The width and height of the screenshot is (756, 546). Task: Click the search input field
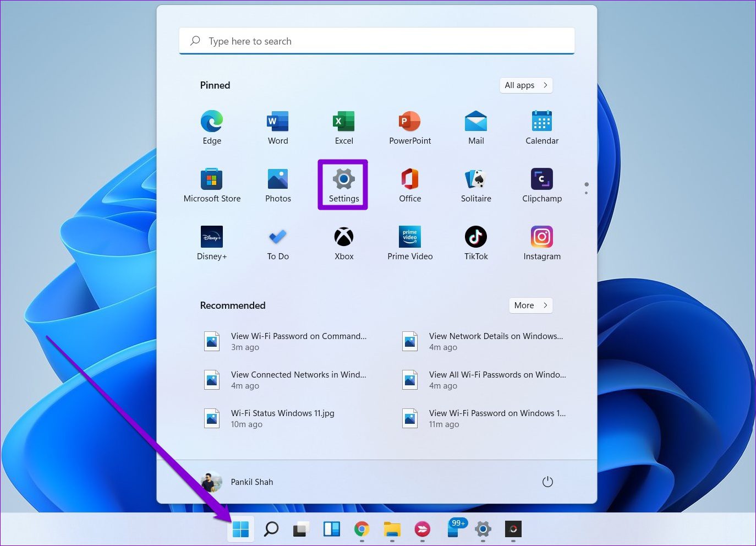[376, 41]
